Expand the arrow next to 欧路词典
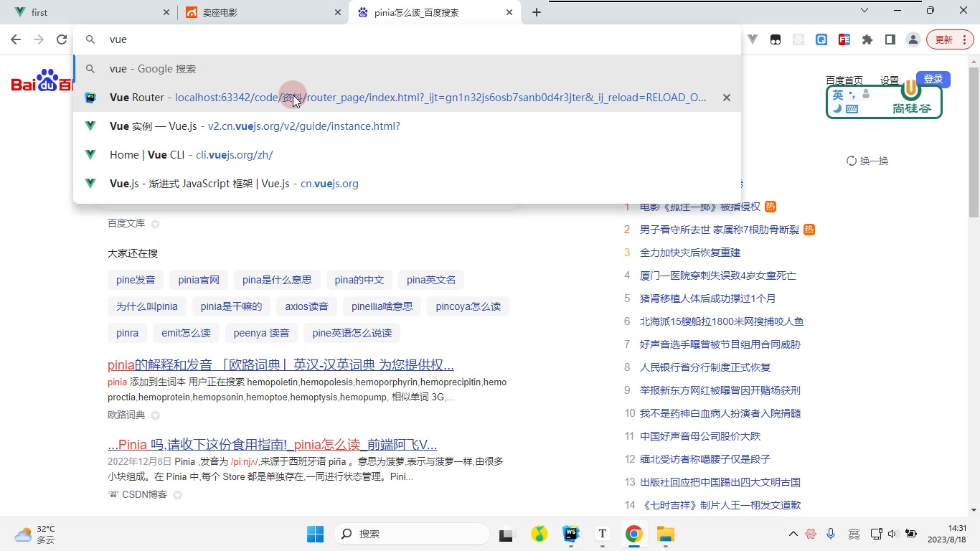The image size is (980, 551). click(155, 415)
